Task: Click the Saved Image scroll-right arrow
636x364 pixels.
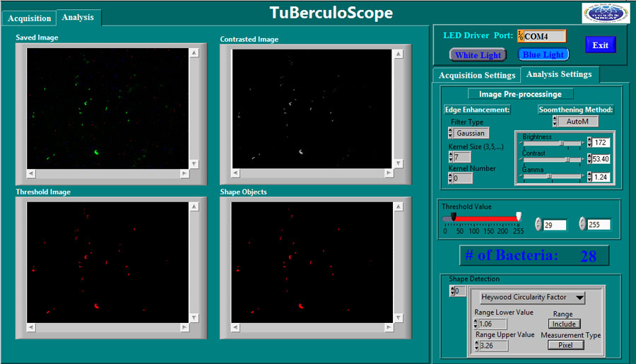Action: [x=184, y=173]
